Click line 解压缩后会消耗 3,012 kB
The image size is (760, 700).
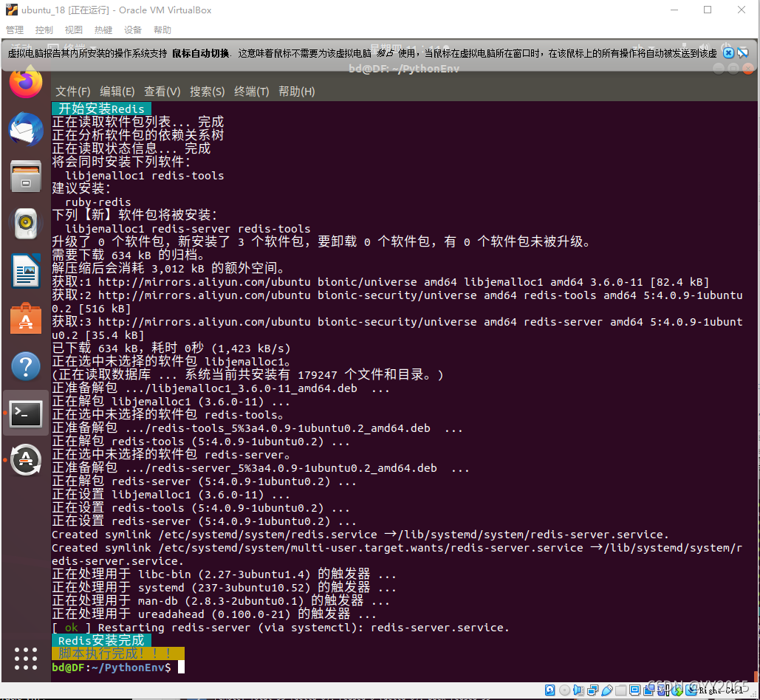[x=168, y=268]
